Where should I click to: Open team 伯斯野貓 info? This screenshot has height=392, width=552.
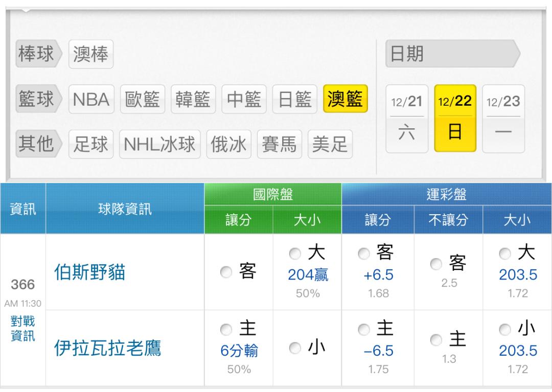tap(90, 272)
